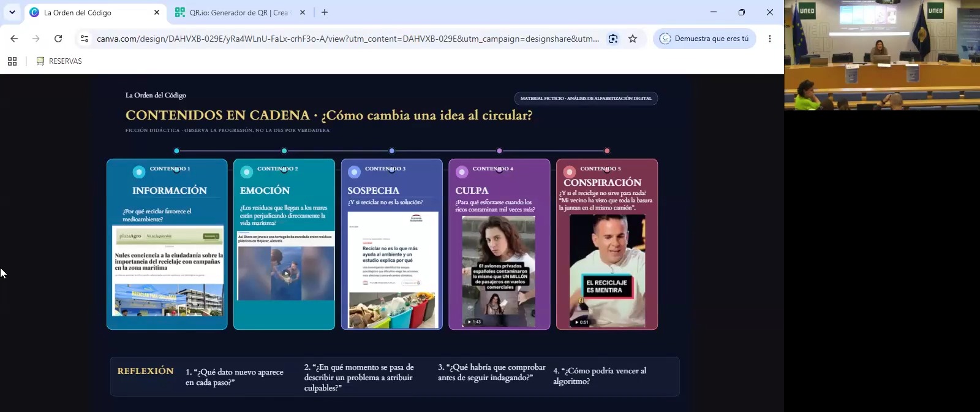Image resolution: width=980 pixels, height=412 pixels.
Task: Click the Contenido 4 circle icon
Action: 462,172
